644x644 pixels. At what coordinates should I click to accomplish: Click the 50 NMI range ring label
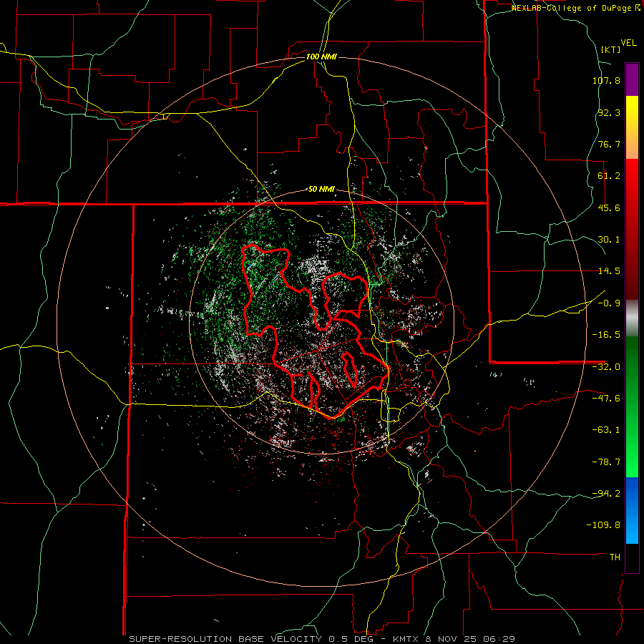click(x=321, y=190)
